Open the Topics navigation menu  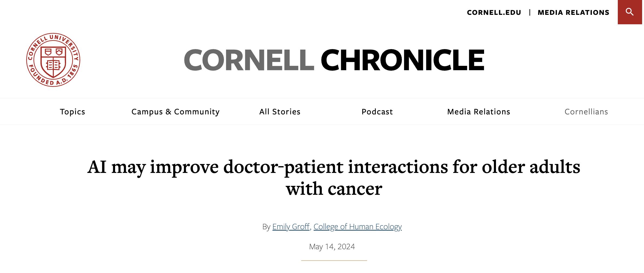pyautogui.click(x=72, y=111)
